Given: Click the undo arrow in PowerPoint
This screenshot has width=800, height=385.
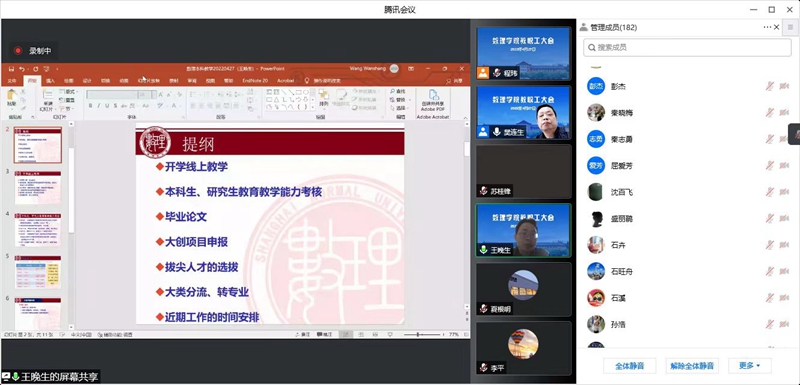Looking at the screenshot, I should point(22,69).
